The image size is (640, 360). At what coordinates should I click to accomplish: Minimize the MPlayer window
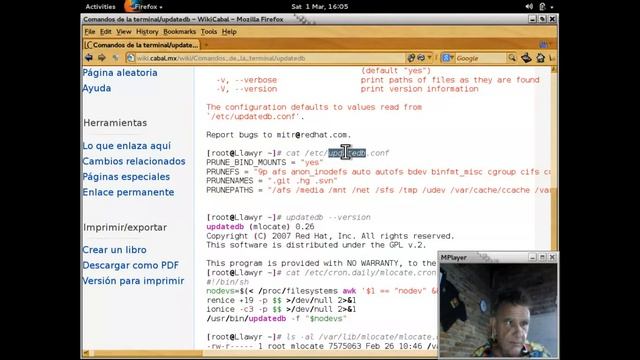pyautogui.click(x=532, y=257)
